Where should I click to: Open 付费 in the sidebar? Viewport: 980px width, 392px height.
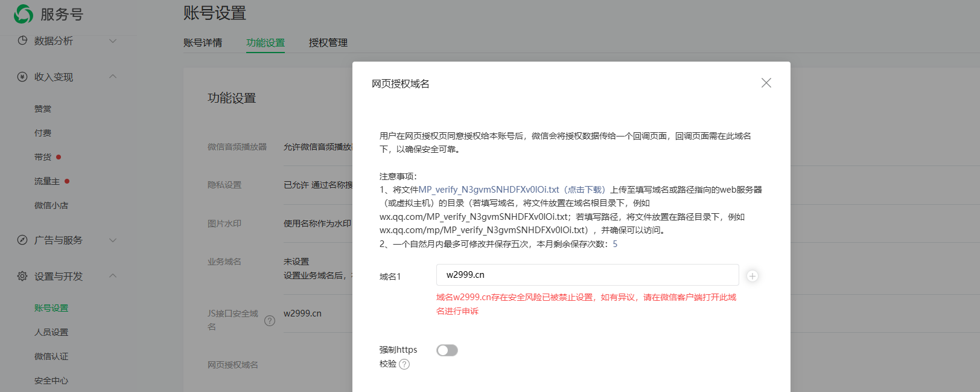pos(43,133)
